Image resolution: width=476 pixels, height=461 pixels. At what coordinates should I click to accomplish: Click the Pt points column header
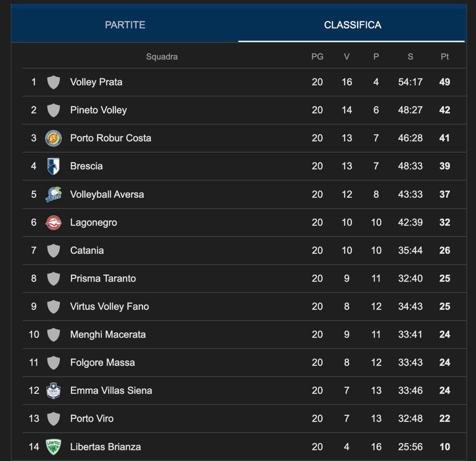pos(445,57)
